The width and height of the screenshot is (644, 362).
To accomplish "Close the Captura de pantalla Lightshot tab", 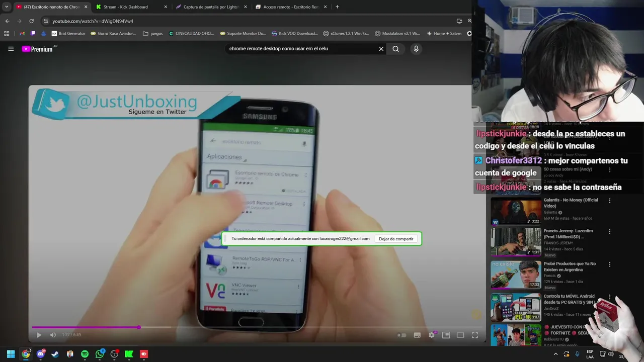I will coord(246,7).
